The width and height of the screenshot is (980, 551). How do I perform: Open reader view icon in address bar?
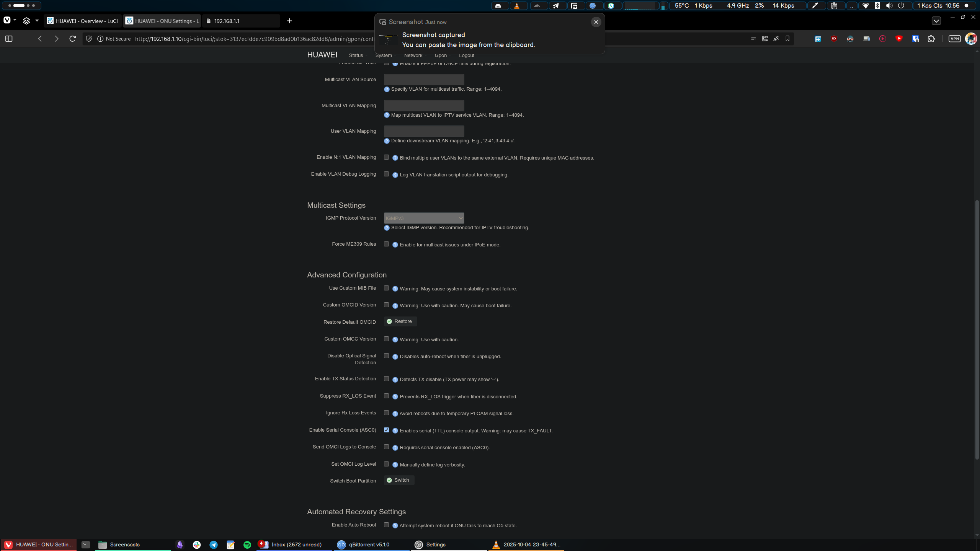tap(753, 39)
